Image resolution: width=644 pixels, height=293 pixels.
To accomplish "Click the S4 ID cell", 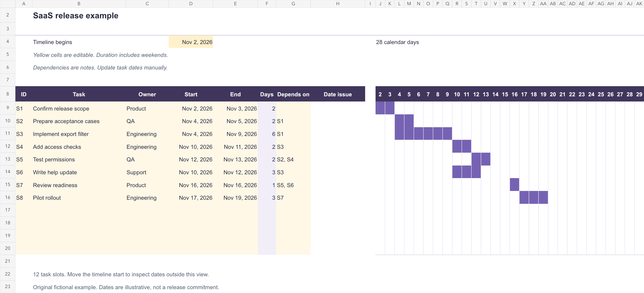I will pyautogui.click(x=24, y=147).
